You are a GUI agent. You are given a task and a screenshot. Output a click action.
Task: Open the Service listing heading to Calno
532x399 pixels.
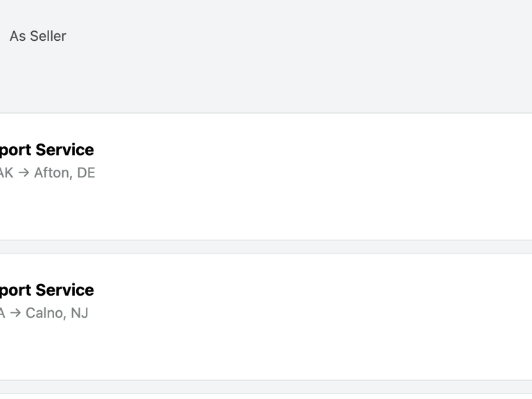[x=47, y=290]
